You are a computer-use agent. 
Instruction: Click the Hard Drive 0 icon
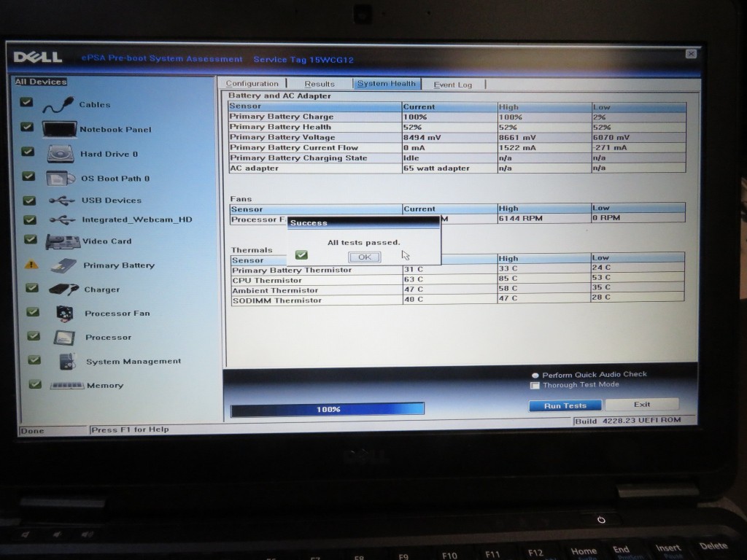pos(60,154)
